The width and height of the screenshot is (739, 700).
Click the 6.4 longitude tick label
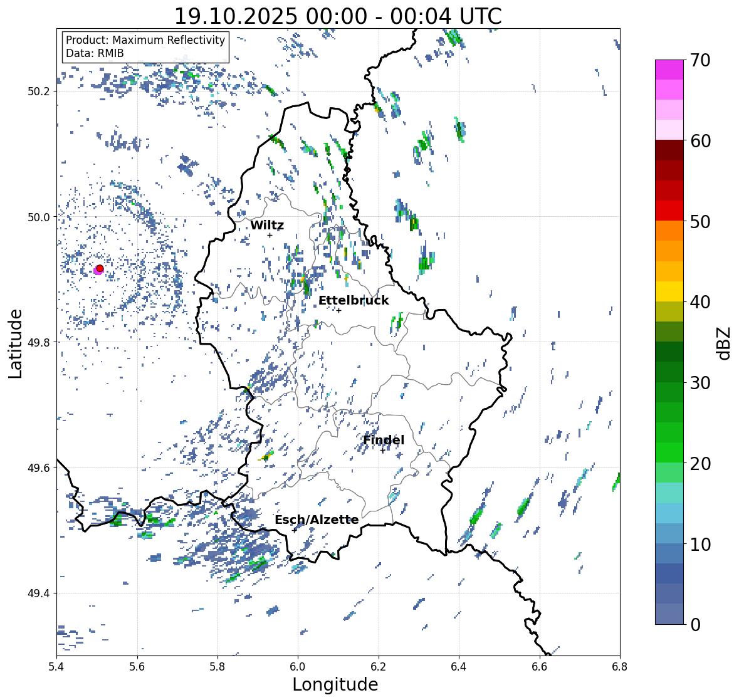[459, 667]
